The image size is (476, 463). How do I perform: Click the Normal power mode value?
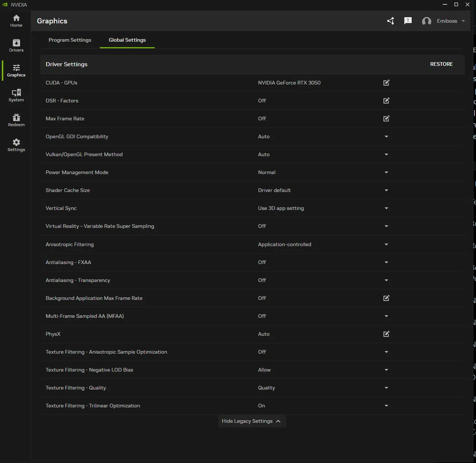point(267,172)
